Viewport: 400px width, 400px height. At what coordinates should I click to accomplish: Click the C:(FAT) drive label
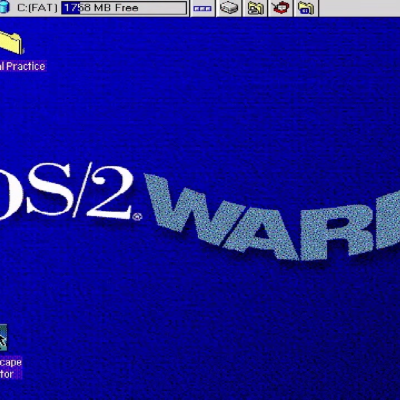(37, 8)
